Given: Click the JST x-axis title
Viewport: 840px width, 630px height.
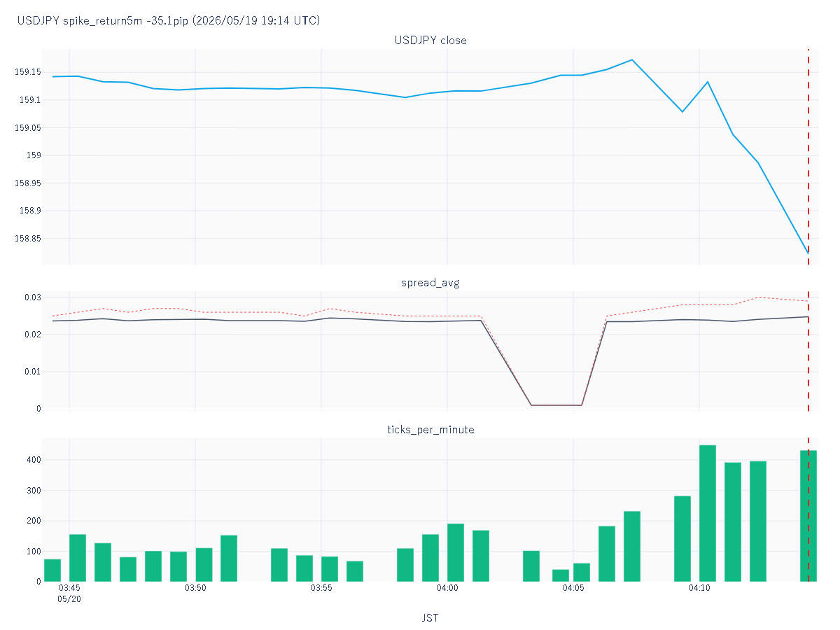Looking at the screenshot, I should [430, 618].
